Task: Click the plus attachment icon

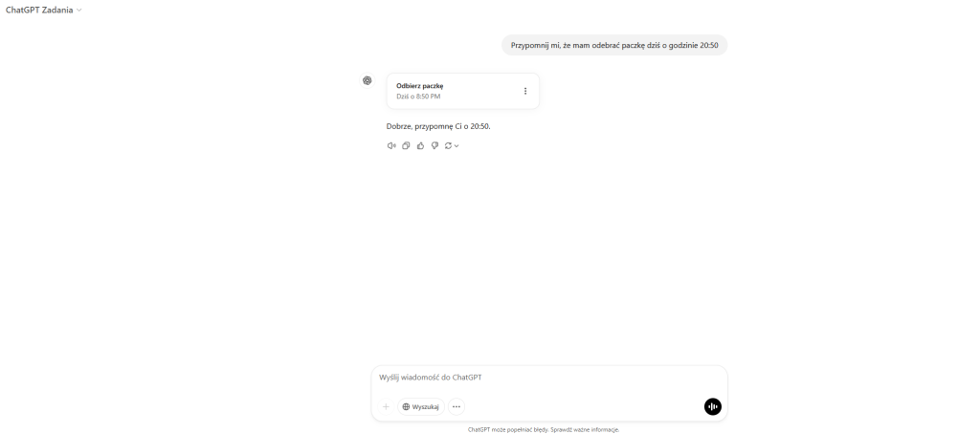Action: pos(386,406)
